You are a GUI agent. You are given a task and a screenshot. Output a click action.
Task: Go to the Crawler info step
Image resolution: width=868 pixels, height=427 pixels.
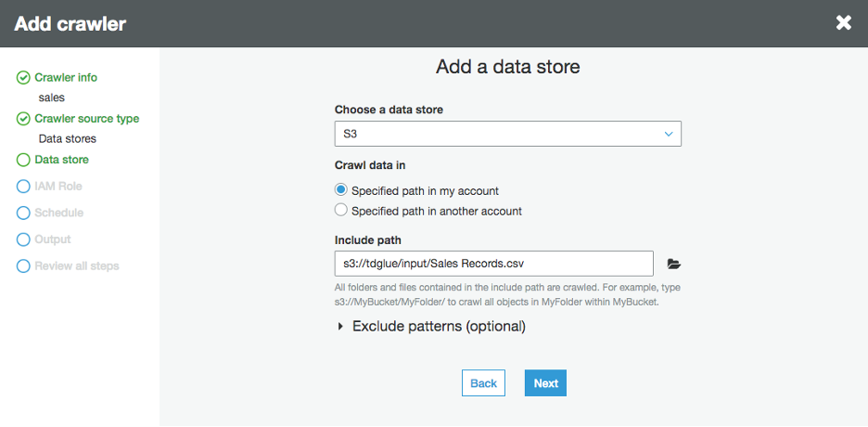[x=66, y=78]
